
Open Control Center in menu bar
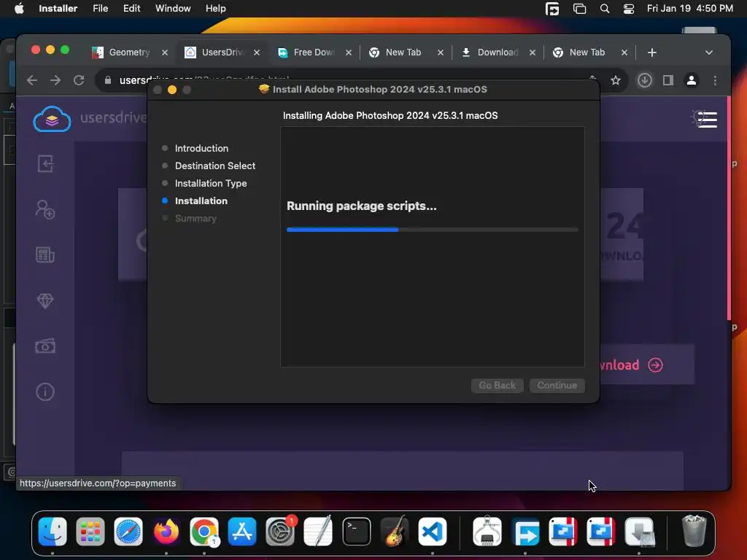(628, 9)
